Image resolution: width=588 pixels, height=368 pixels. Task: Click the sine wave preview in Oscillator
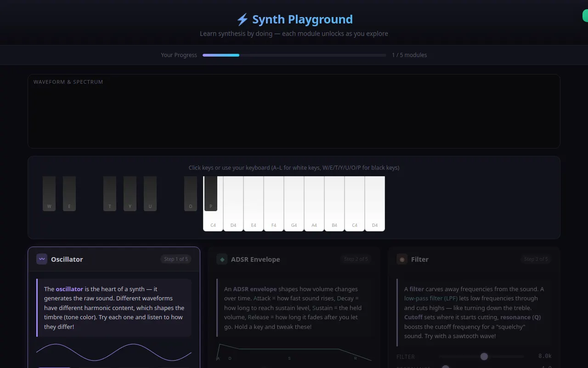click(114, 353)
